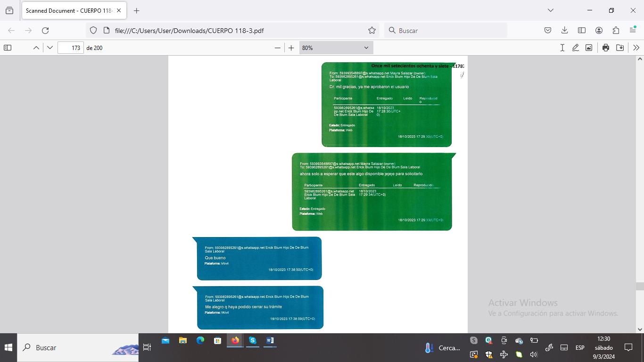Screen dimensions: 644x362
Task: Click the scrollbar up arrow
Action: pos(640,59)
